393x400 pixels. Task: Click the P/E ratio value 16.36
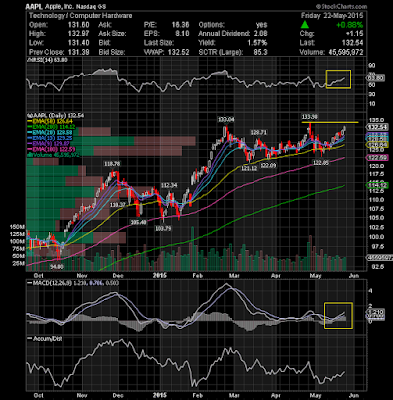tap(180, 25)
